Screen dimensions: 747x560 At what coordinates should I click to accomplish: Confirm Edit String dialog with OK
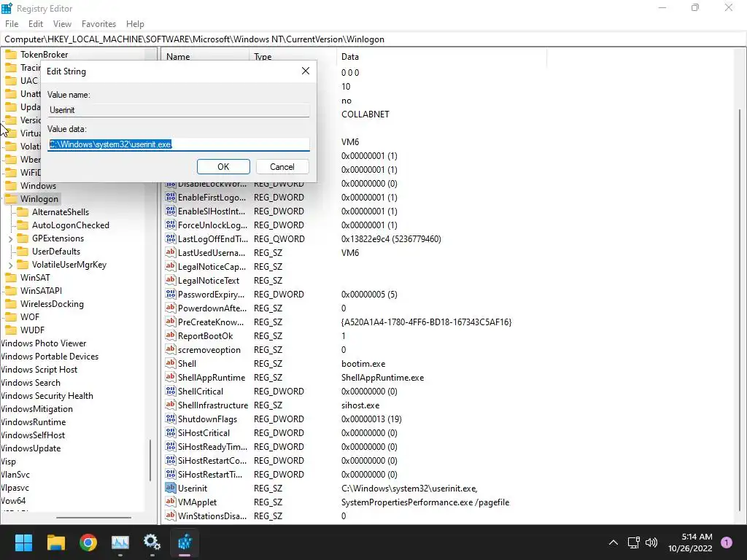223,167
